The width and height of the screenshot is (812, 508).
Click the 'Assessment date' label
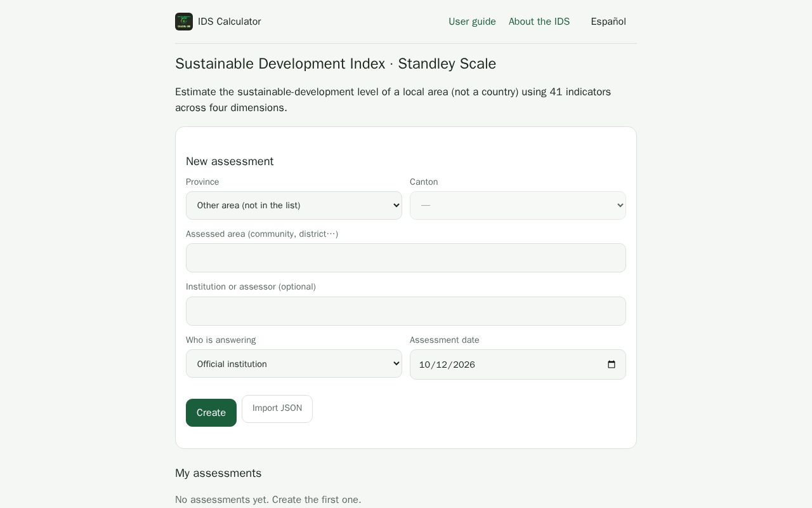445,340
